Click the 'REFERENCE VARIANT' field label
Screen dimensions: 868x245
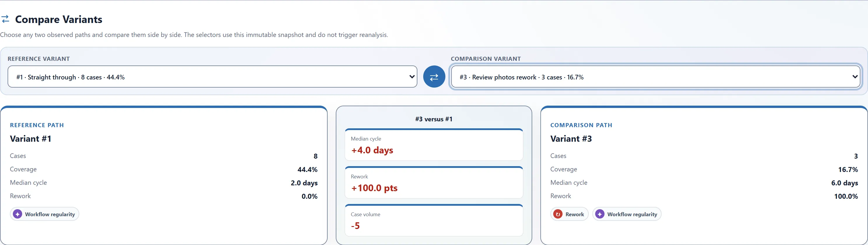pos(39,58)
